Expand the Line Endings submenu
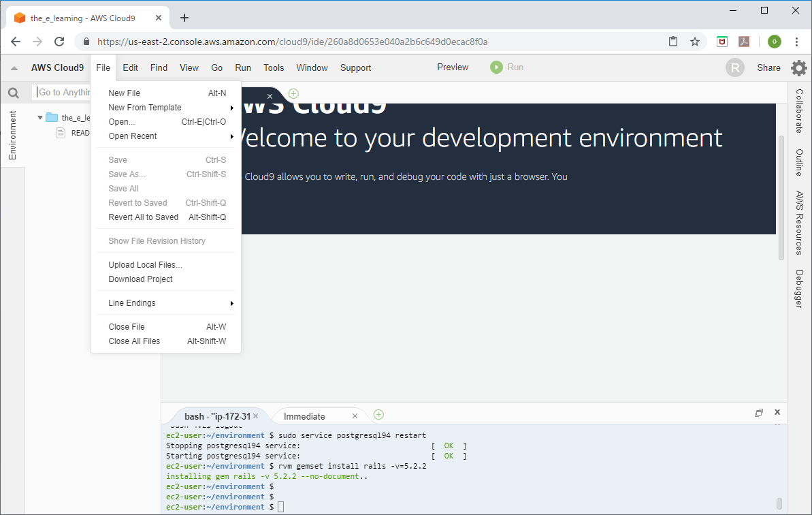The height and width of the screenshot is (515, 812). pos(232,303)
